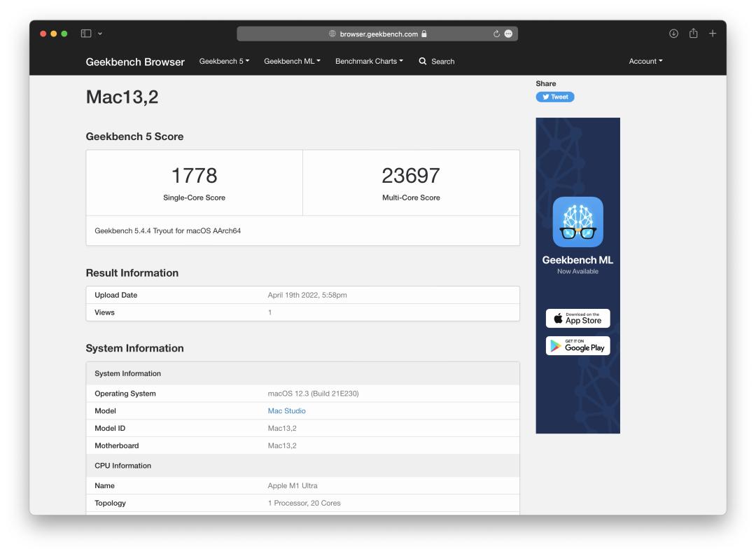
Task: Click Model ID value Mac13,2
Action: click(x=282, y=428)
